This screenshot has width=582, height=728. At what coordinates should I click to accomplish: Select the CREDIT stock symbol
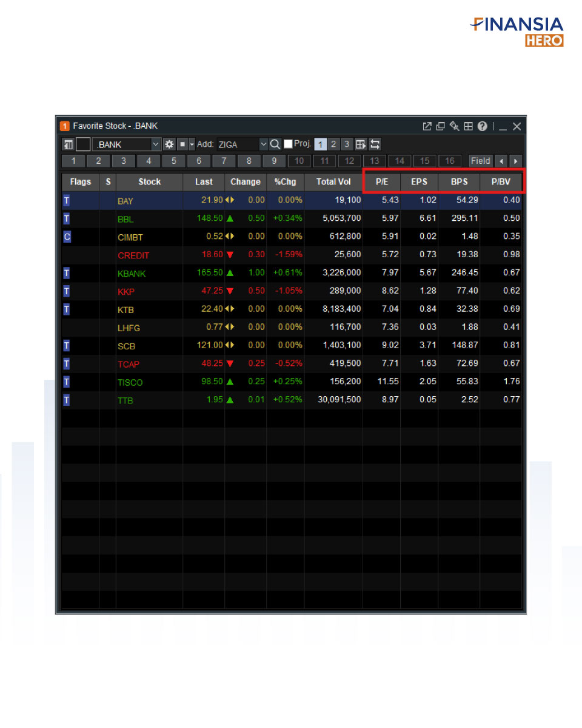133,255
